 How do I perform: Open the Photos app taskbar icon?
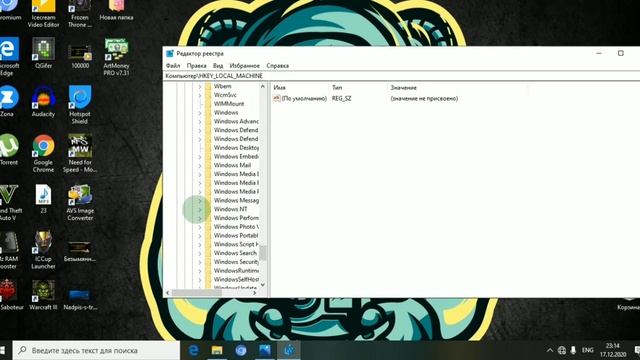(x=265, y=350)
